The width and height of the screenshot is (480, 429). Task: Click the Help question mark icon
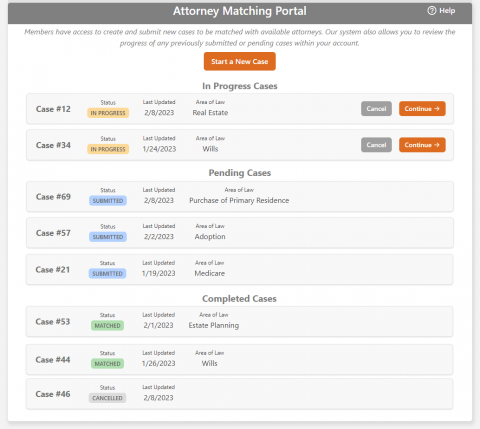[431, 11]
